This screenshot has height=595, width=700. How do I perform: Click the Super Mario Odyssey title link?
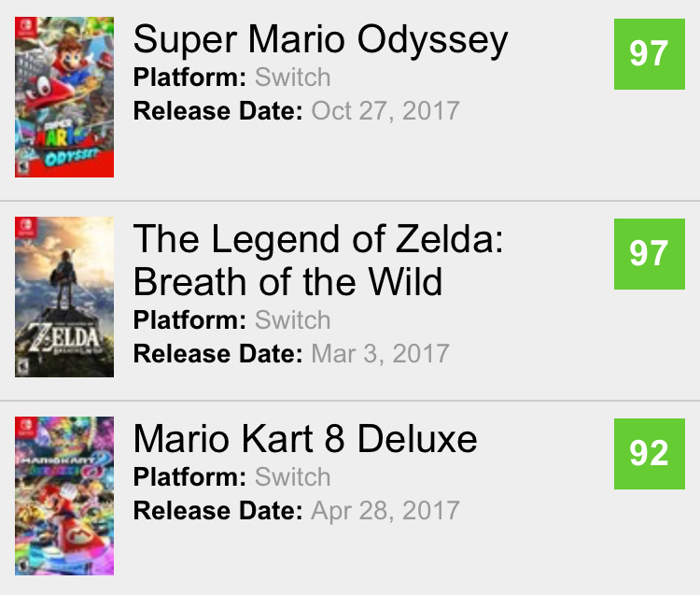[320, 40]
